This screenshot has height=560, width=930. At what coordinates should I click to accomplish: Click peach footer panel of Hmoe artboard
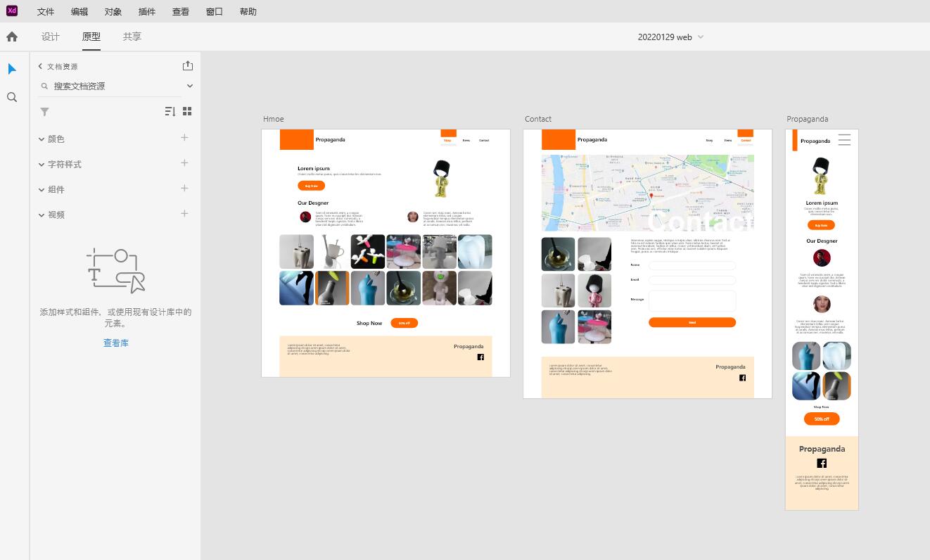pos(386,357)
